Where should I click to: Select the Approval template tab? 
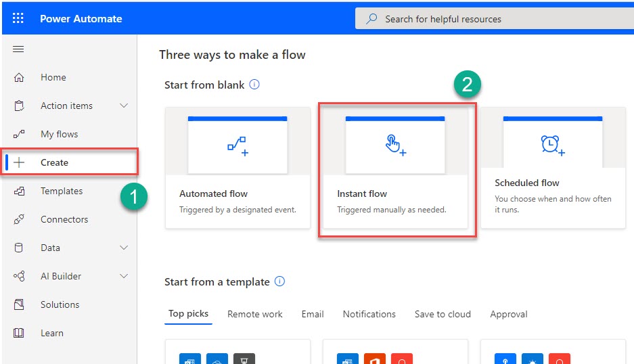(x=508, y=314)
